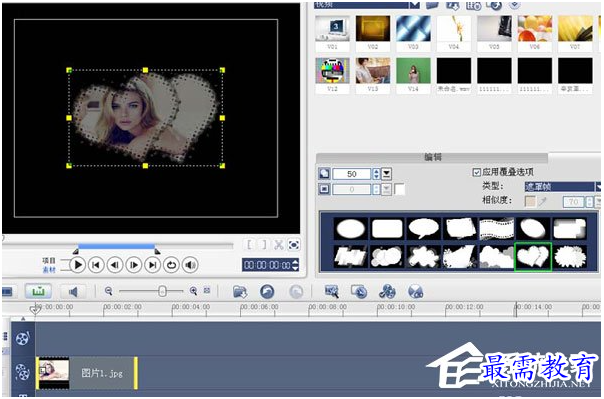Enlarge the preview window

click(294, 245)
